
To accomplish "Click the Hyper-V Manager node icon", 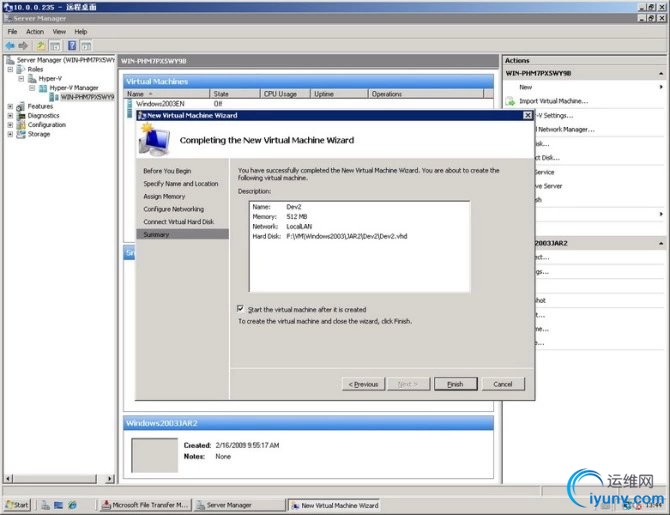I will click(x=43, y=88).
